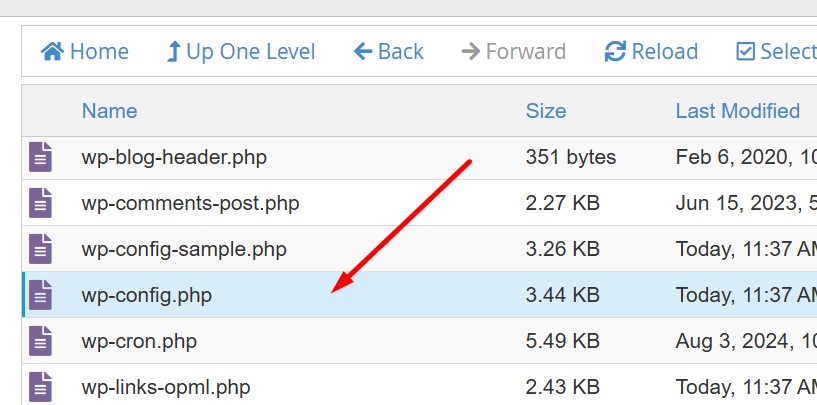Select the wp-blog-header.php file name
Viewport: 817px width, 405px height.
[x=174, y=157]
